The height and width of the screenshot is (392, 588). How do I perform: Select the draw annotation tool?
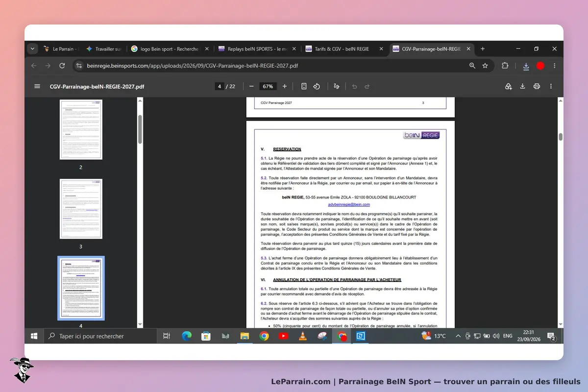337,86
